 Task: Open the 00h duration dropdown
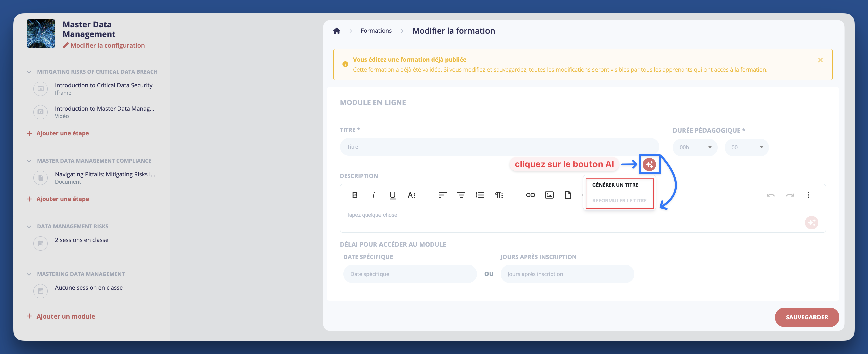click(695, 147)
